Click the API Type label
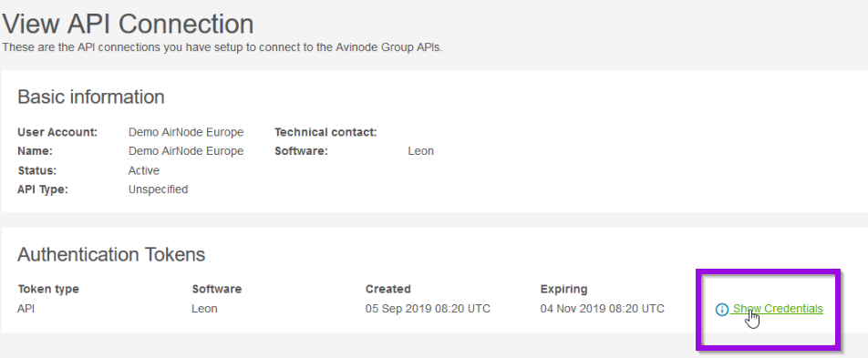Screen dimensions: 868x358 [x=43, y=189]
